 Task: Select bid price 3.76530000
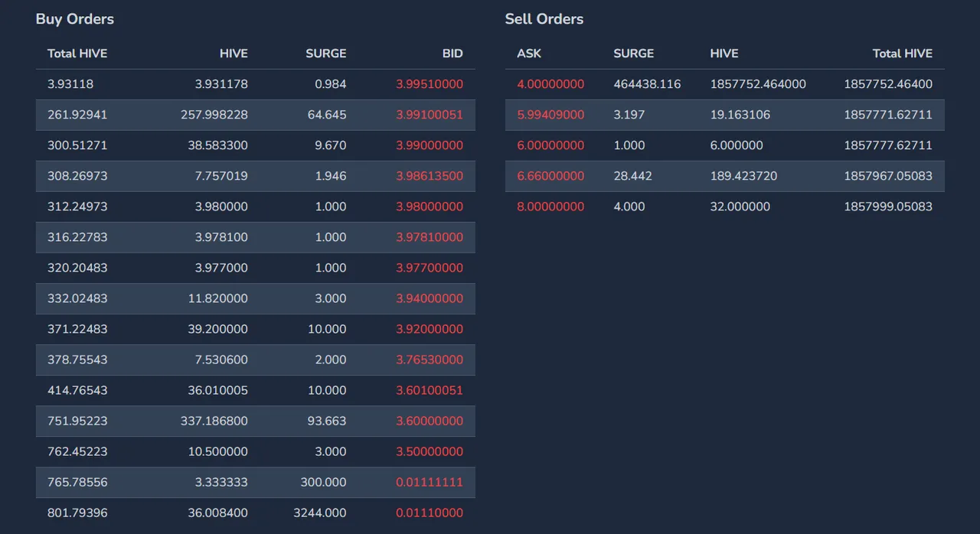430,360
